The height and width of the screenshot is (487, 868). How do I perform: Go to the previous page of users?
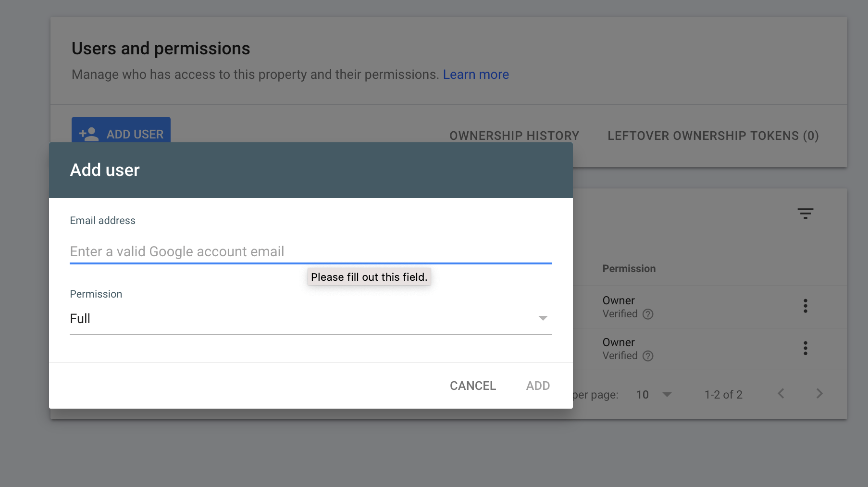[781, 394]
